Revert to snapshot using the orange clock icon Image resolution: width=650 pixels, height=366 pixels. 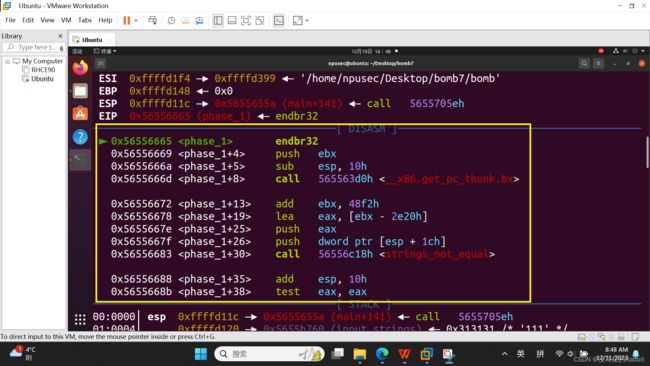[185, 20]
